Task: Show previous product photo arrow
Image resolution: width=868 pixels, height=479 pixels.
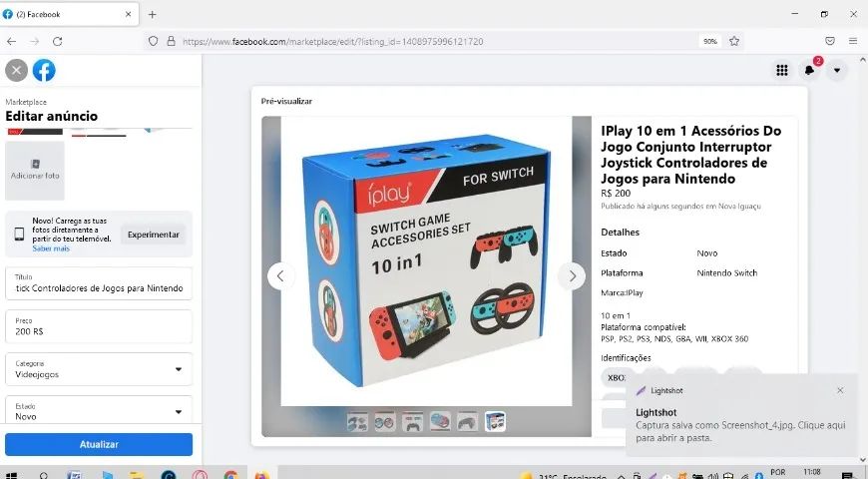Action: 280,276
